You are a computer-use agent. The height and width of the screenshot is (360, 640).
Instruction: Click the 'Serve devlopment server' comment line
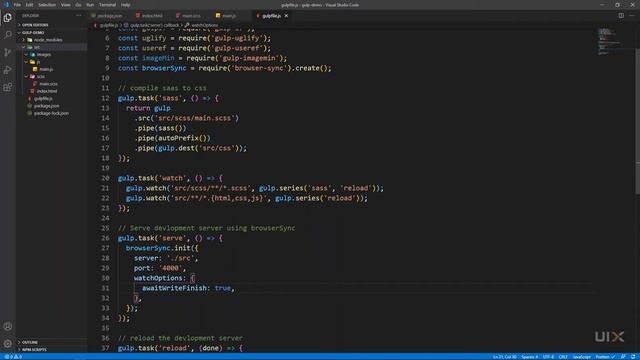click(x=207, y=228)
